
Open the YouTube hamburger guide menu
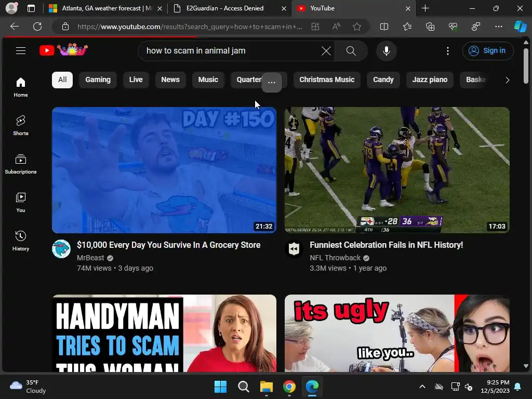click(21, 50)
